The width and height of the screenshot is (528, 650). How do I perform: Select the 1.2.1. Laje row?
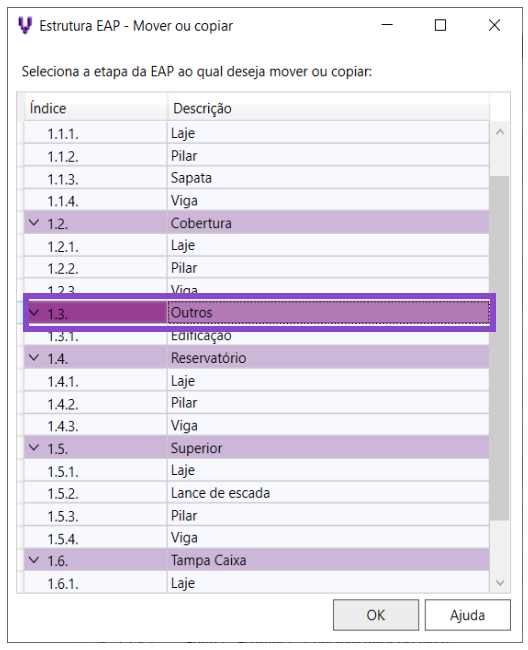257,245
